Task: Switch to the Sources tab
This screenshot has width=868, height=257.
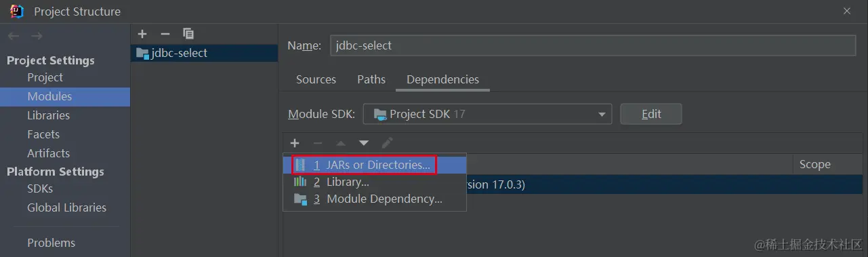Action: (316, 79)
